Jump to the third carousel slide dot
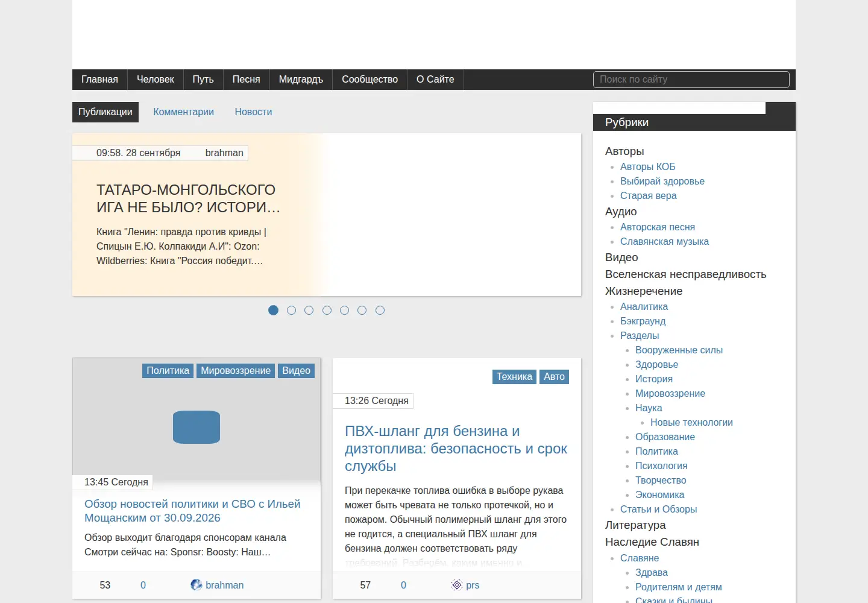Image resolution: width=868 pixels, height=603 pixels. coord(309,310)
